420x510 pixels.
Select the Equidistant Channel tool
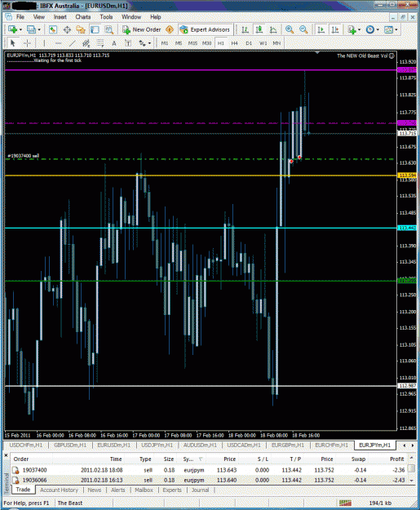(x=86, y=43)
